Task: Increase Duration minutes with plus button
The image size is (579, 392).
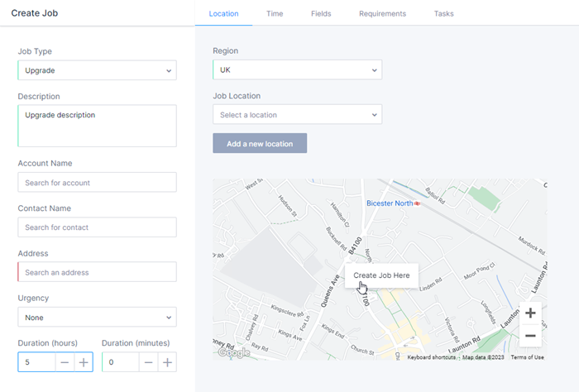Action: (x=167, y=362)
